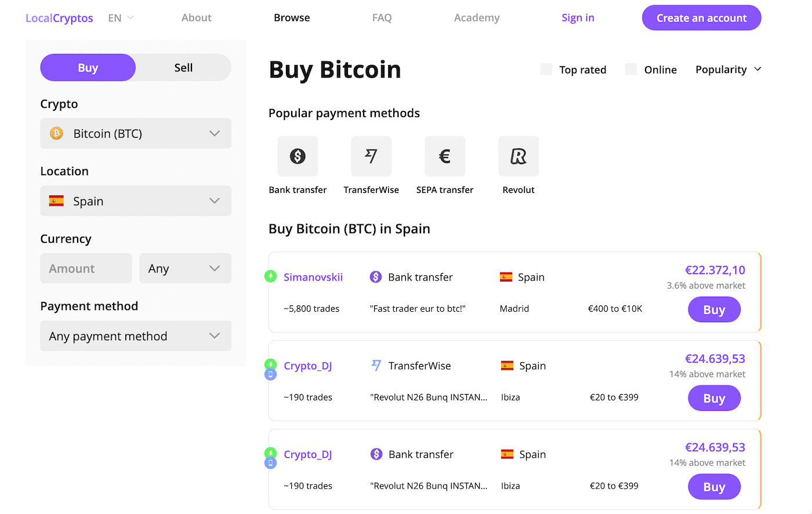Click Buy on Crypto_DJ Bank transfer offer
812x514 pixels.
714,487
